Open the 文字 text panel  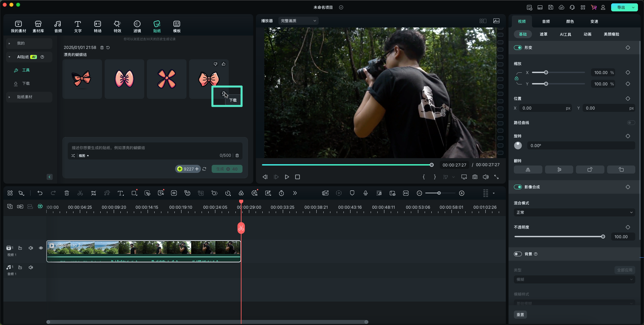78,26
